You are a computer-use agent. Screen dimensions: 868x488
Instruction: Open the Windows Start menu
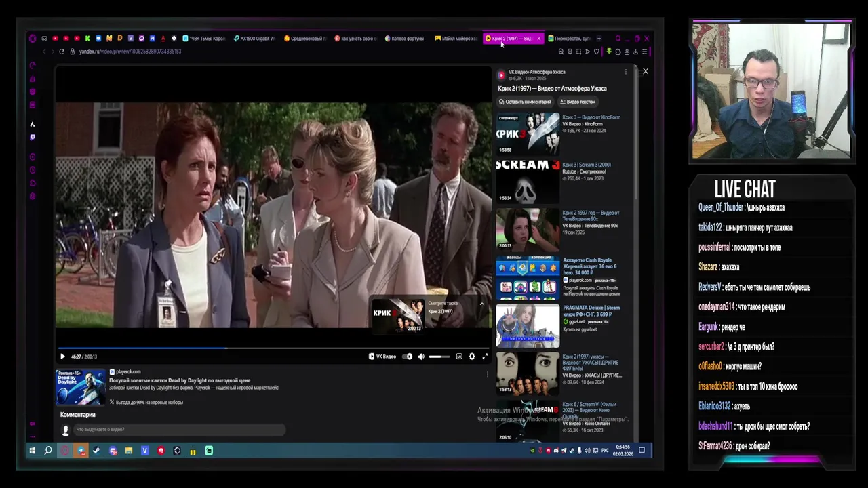pos(32,451)
